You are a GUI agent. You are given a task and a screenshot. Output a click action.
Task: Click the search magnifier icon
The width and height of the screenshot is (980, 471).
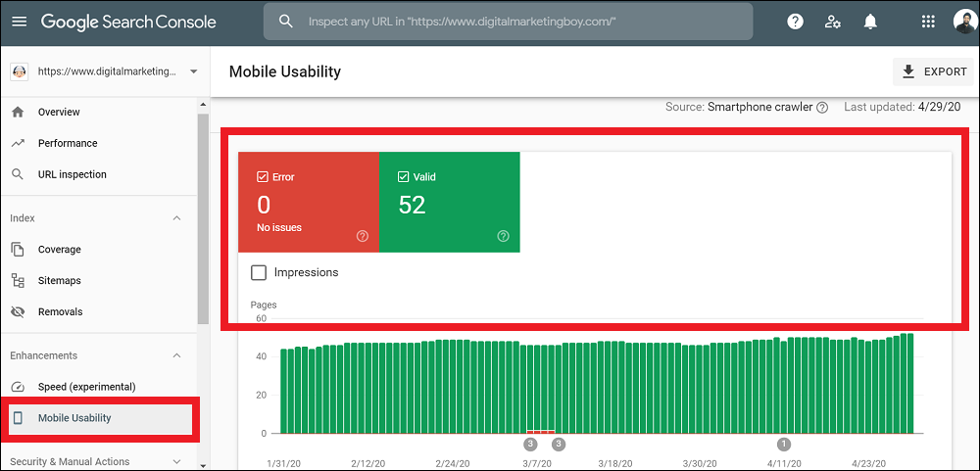[x=285, y=22]
